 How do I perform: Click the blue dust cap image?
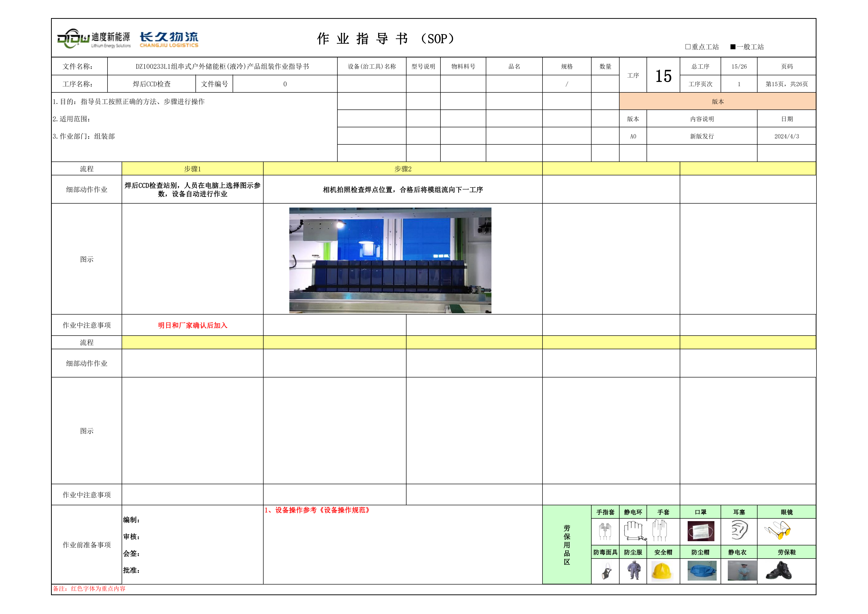click(x=702, y=571)
